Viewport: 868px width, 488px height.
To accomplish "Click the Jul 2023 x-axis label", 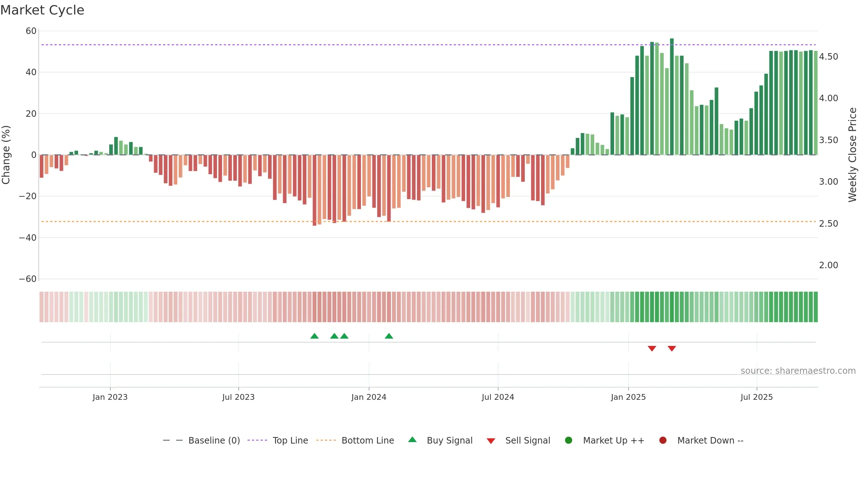I will [x=238, y=397].
